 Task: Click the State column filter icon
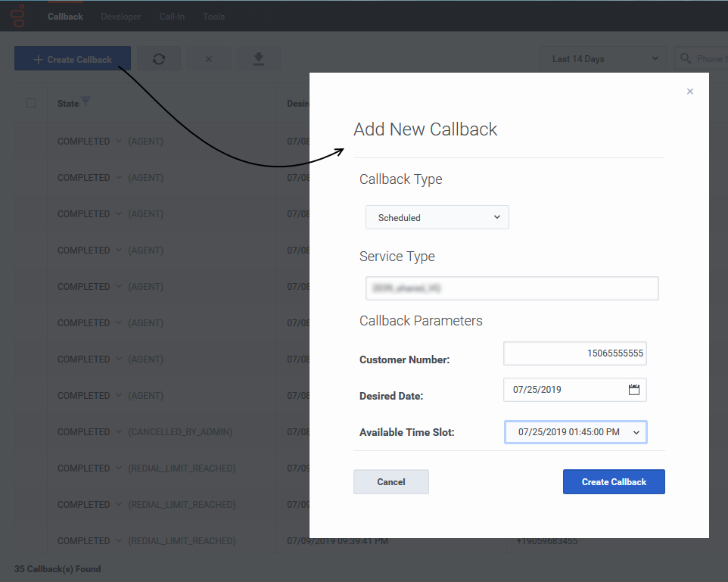coord(86,102)
